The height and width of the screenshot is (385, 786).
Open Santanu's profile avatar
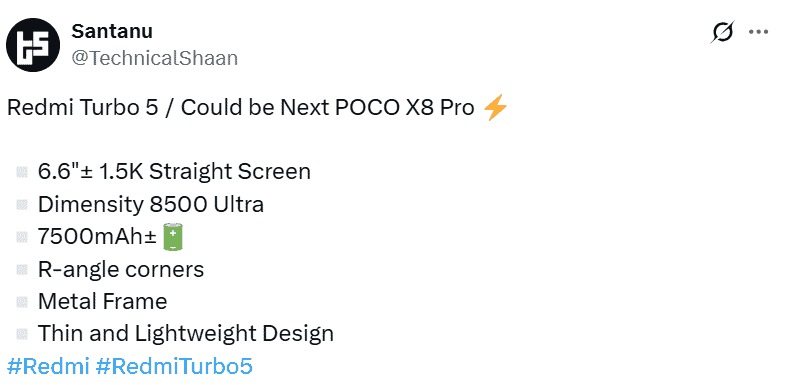tap(33, 45)
